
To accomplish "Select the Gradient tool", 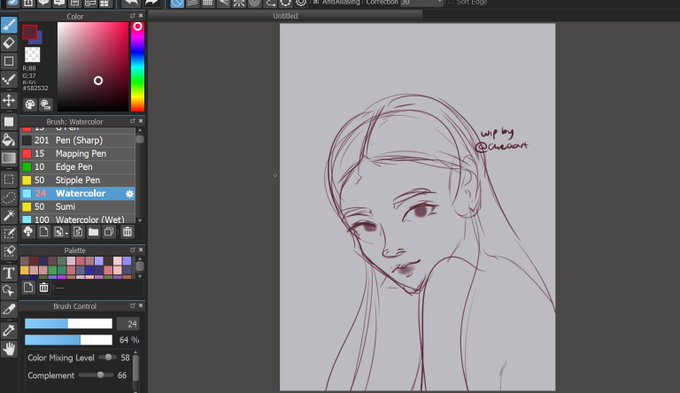I will point(9,158).
